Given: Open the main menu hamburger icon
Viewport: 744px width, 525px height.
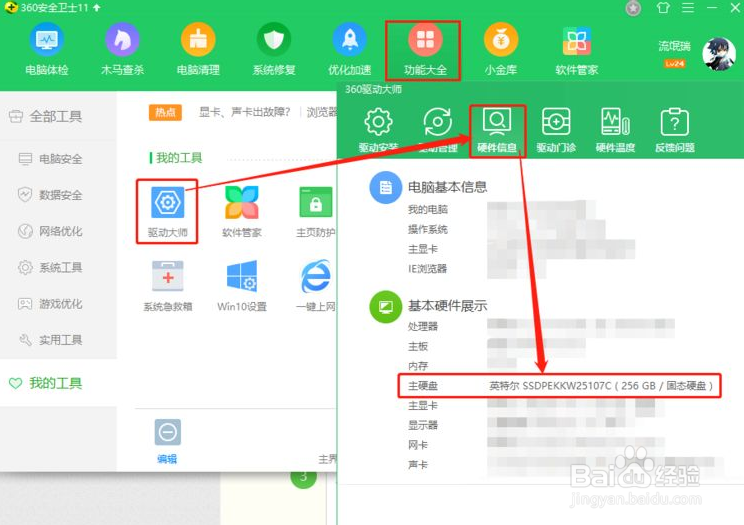Looking at the screenshot, I should click(x=688, y=8).
